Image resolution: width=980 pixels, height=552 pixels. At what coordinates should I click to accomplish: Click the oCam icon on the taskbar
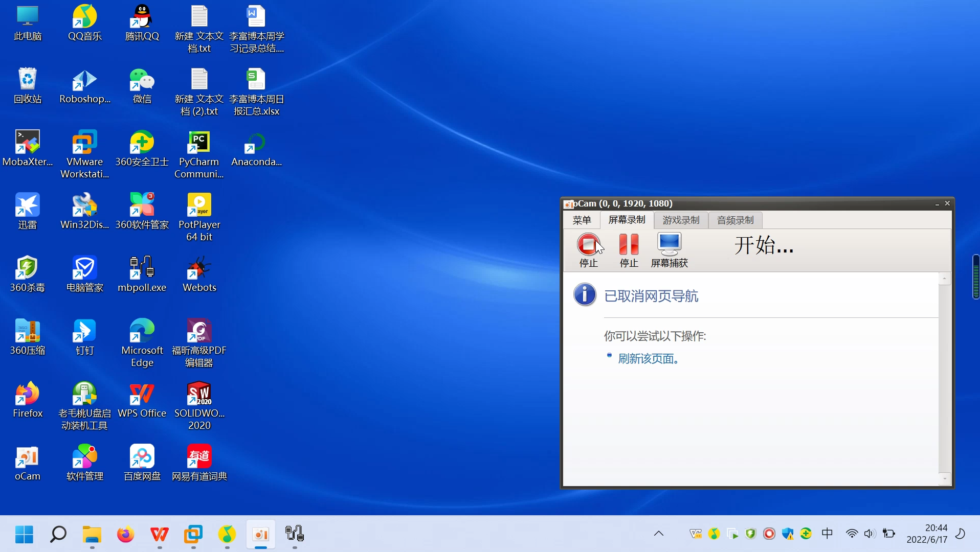point(260,535)
